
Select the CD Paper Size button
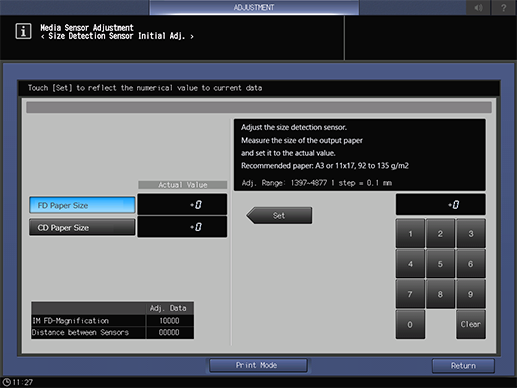point(82,227)
